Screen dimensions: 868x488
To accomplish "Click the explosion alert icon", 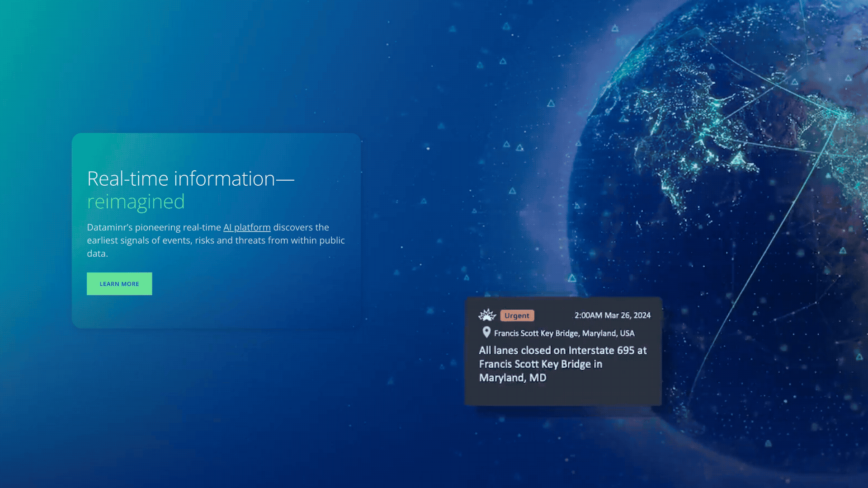I will pyautogui.click(x=487, y=315).
